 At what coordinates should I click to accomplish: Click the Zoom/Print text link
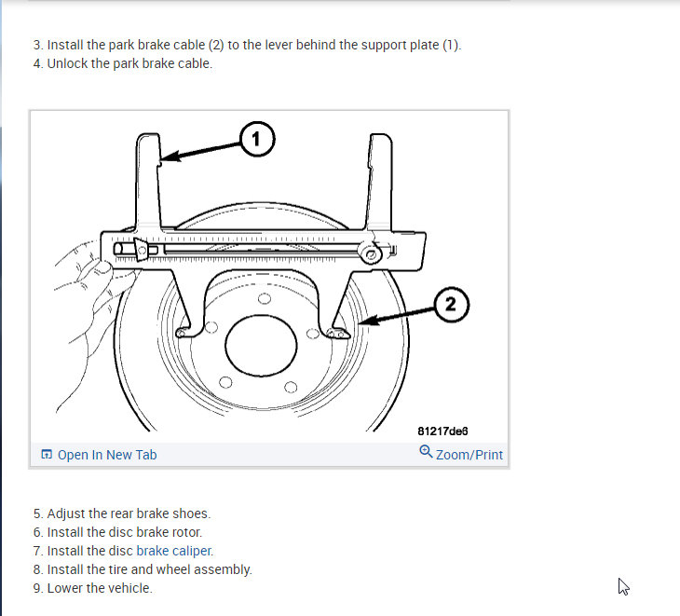(469, 455)
